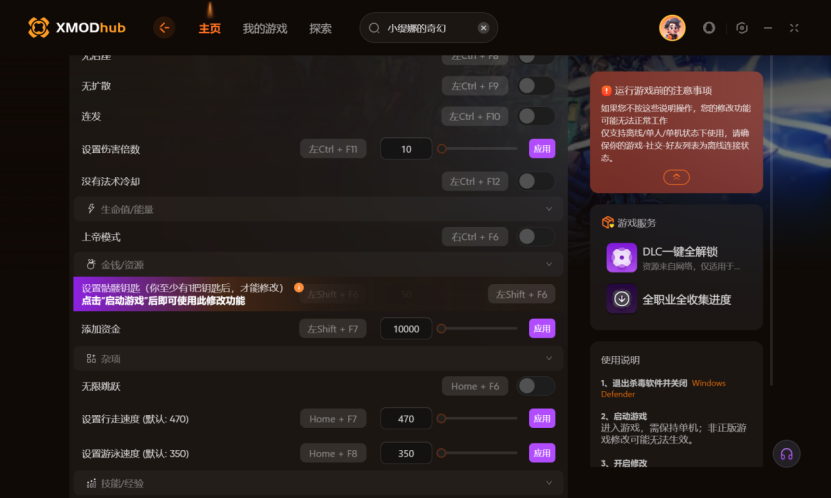This screenshot has width=831, height=498.
Task: Switch to the 我的游戏 tab
Action: coord(264,29)
